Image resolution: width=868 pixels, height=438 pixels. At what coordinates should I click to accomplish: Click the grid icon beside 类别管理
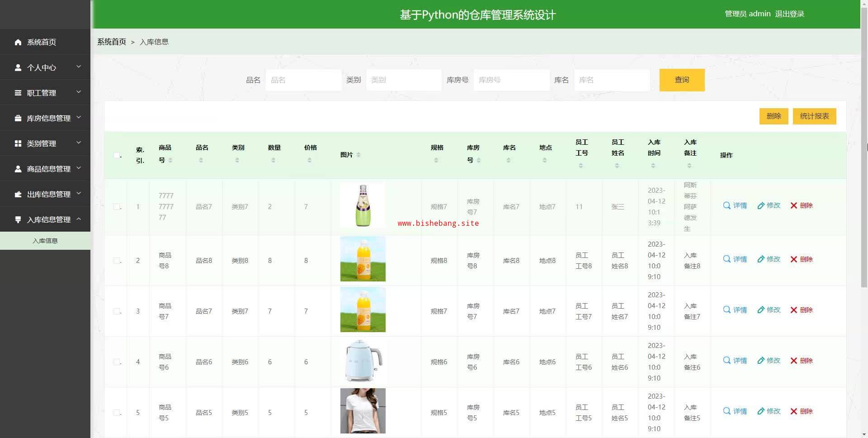click(18, 143)
